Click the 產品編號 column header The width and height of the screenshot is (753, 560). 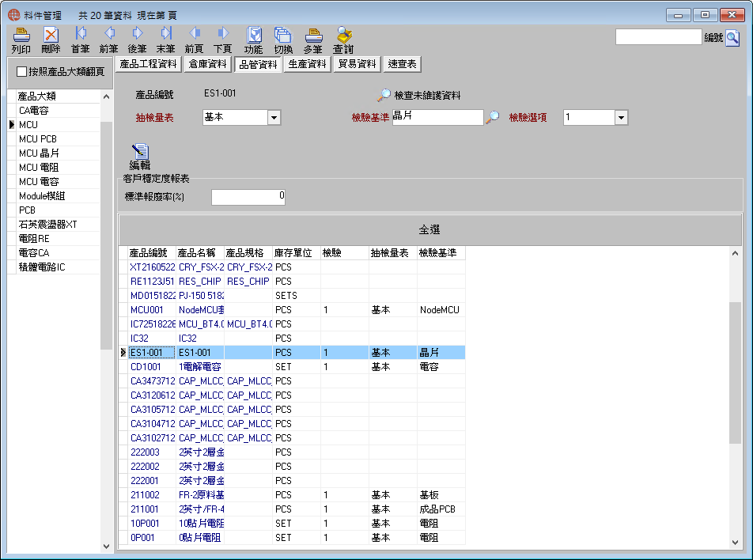tap(152, 253)
